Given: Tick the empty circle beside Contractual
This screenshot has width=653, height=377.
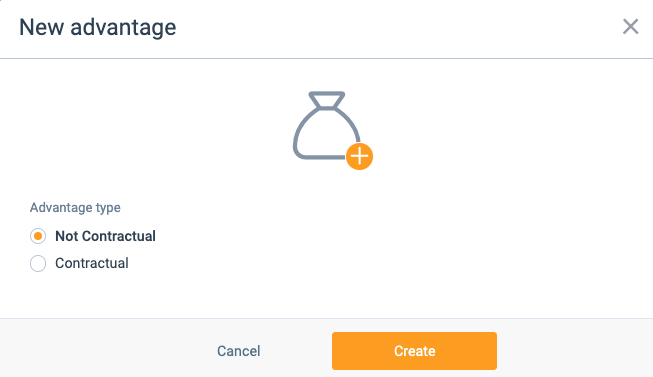Looking at the screenshot, I should 38,263.
